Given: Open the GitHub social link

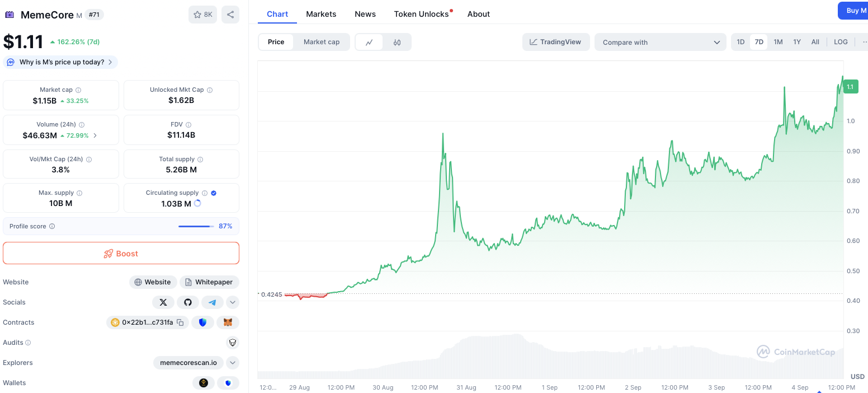Looking at the screenshot, I should pos(188,302).
